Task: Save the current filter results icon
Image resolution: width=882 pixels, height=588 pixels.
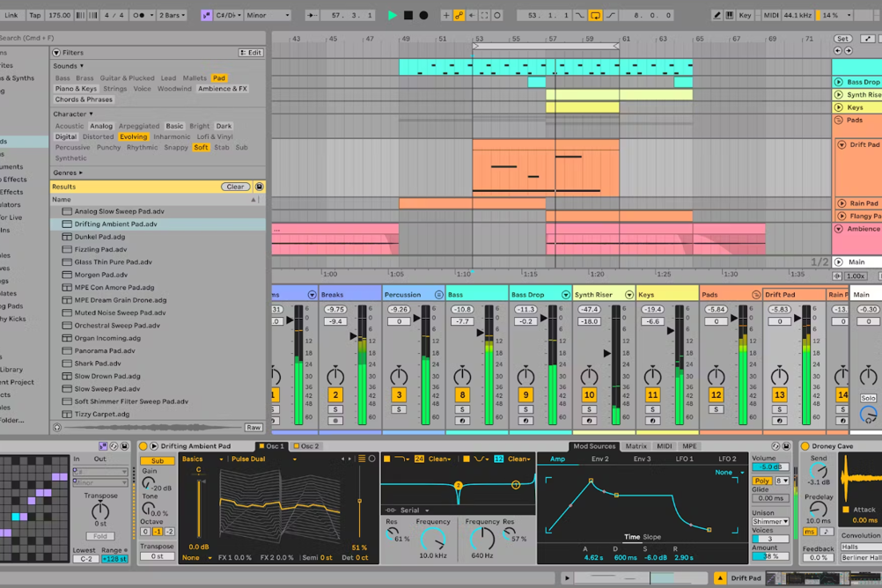Action: [259, 187]
